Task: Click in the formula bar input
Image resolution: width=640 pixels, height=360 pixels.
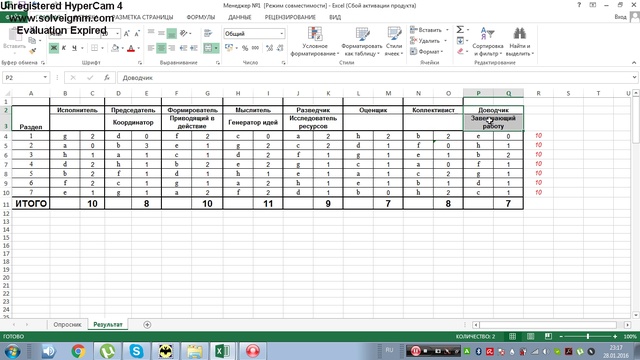Action: (373, 78)
